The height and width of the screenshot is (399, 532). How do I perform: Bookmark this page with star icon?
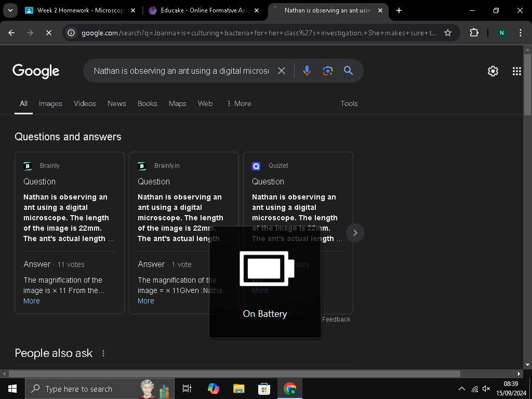tap(448, 33)
